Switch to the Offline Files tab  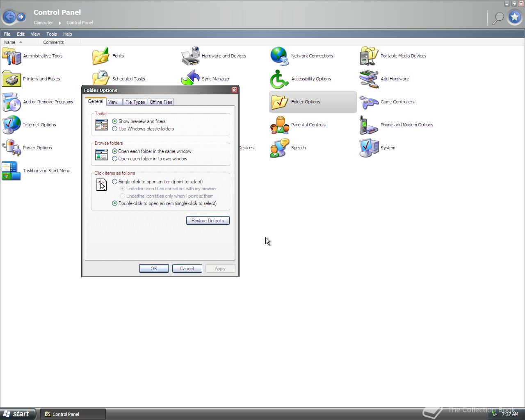(161, 102)
